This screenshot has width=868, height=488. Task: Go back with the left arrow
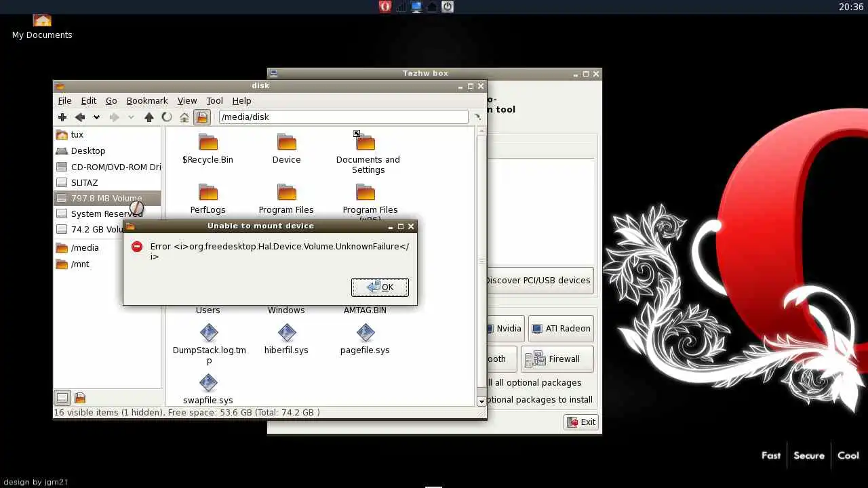(x=79, y=117)
